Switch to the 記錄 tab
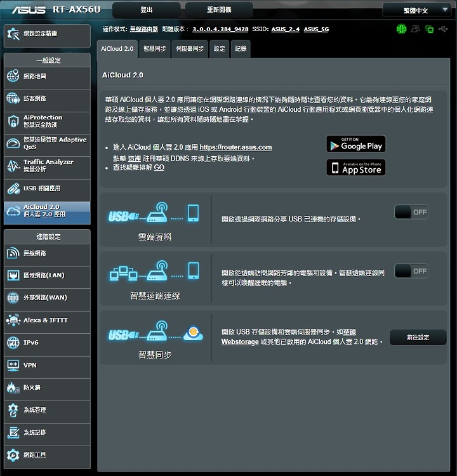Viewport: 457px width, 476px height. click(x=241, y=49)
